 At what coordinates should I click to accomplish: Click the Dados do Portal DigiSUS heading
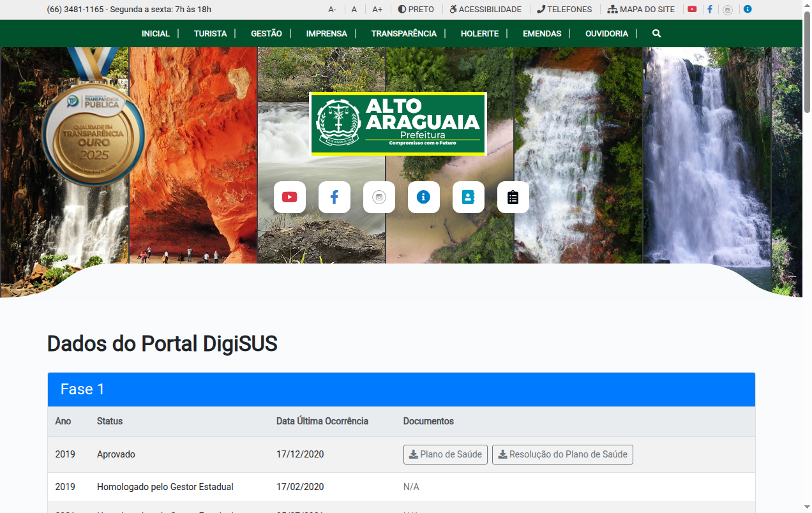162,343
